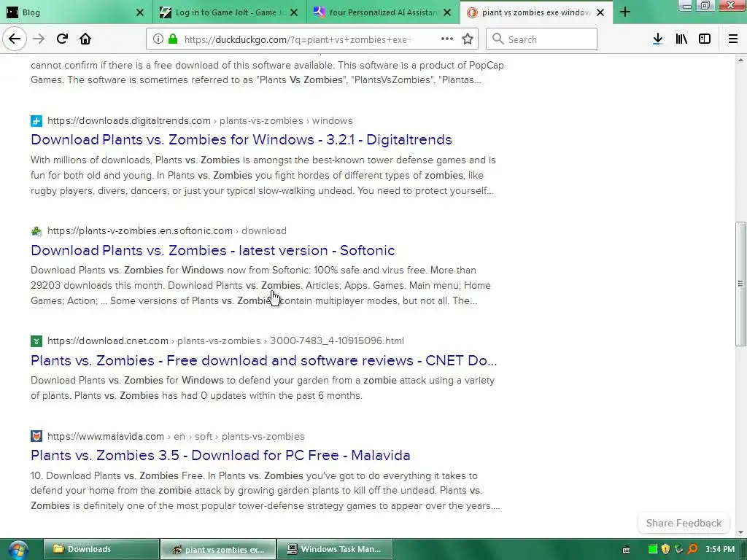Close the piant vs zombies search tab
Image resolution: width=747 pixels, height=560 pixels.
pyautogui.click(x=601, y=12)
